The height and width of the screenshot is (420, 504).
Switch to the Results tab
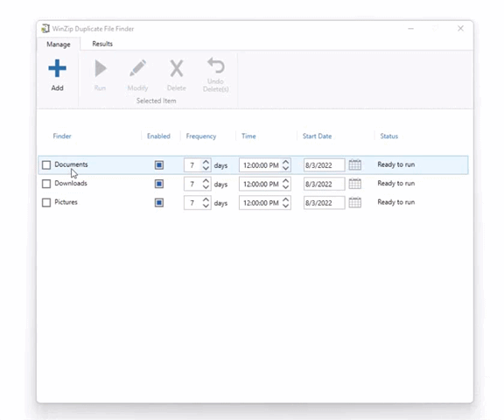tap(102, 44)
